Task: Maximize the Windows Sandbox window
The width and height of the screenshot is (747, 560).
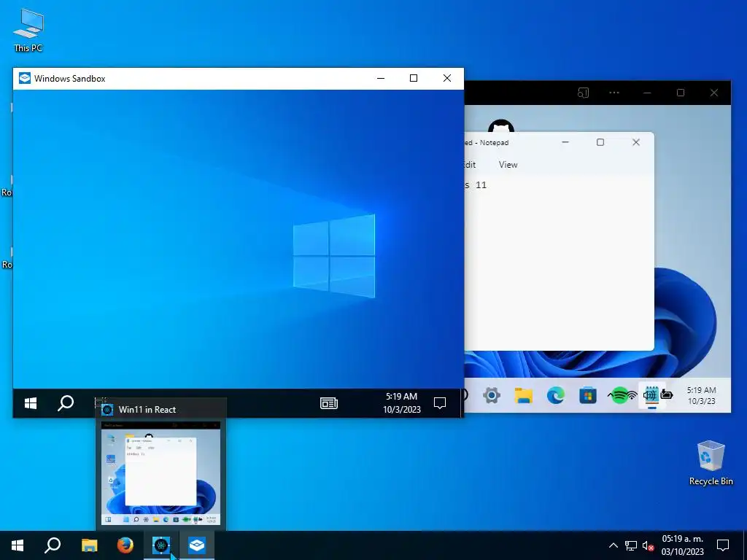Action: 414,78
